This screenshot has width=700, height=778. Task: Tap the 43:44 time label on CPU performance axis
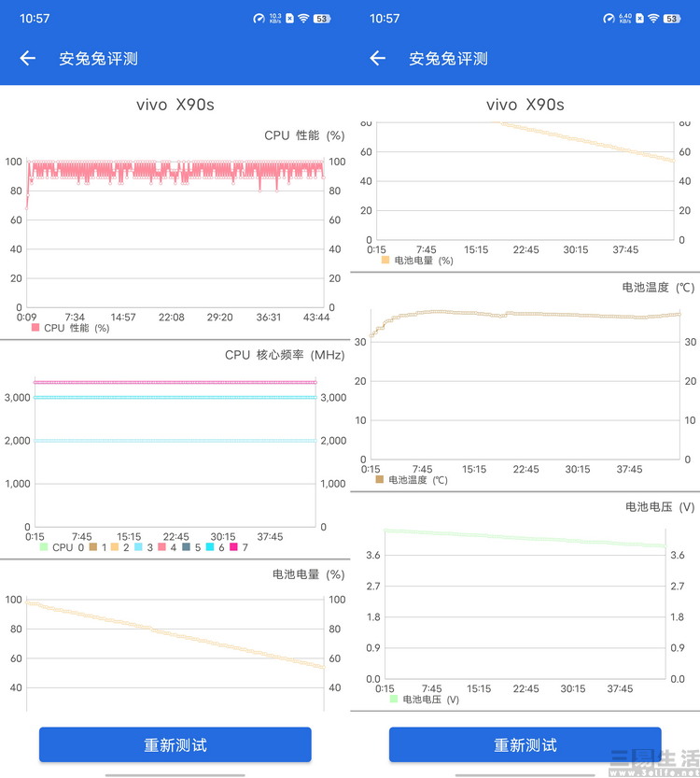click(316, 317)
